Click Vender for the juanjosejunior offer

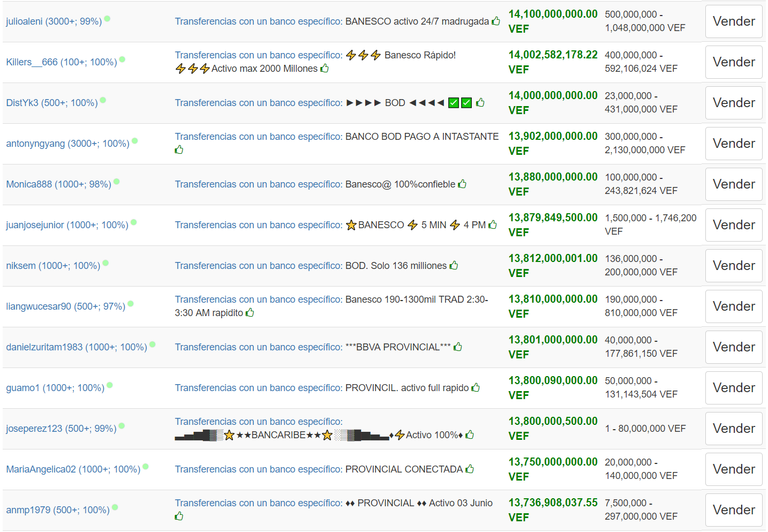pos(734,225)
